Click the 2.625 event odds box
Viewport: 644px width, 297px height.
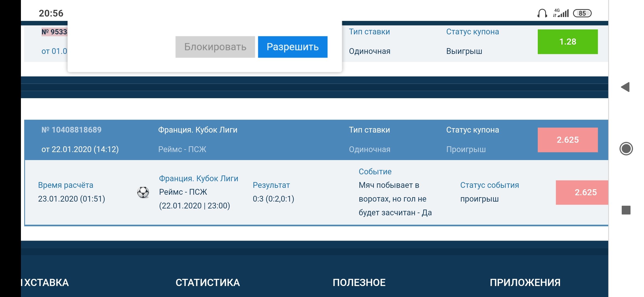click(583, 192)
